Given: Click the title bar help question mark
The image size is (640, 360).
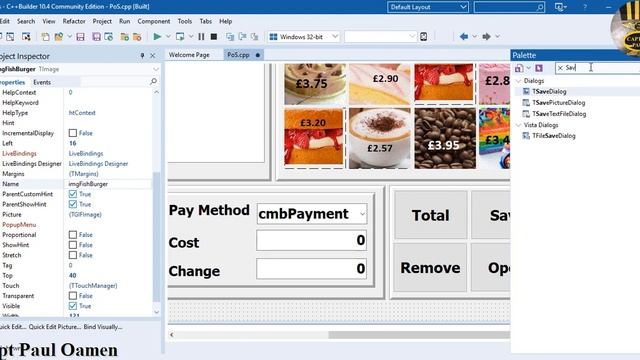Looking at the screenshot, I should 585,7.
